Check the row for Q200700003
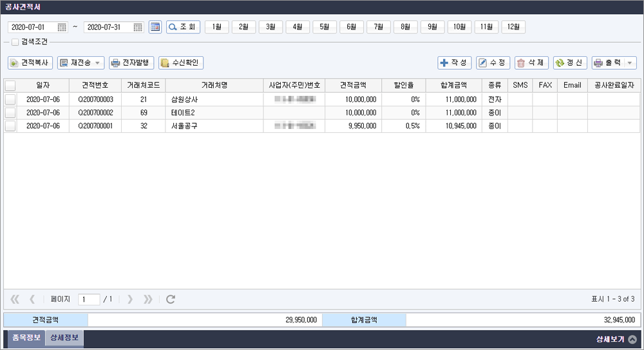The image size is (644, 350). [10, 99]
